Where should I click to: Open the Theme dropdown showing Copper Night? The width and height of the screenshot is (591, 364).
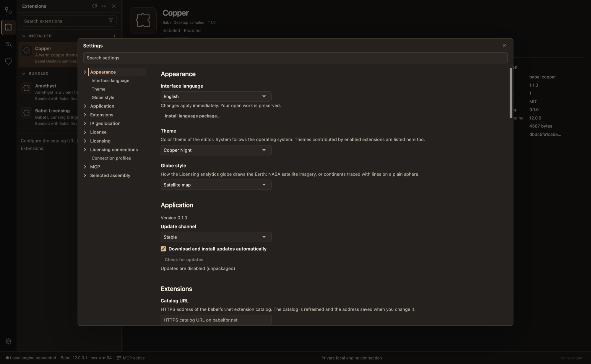point(216,150)
